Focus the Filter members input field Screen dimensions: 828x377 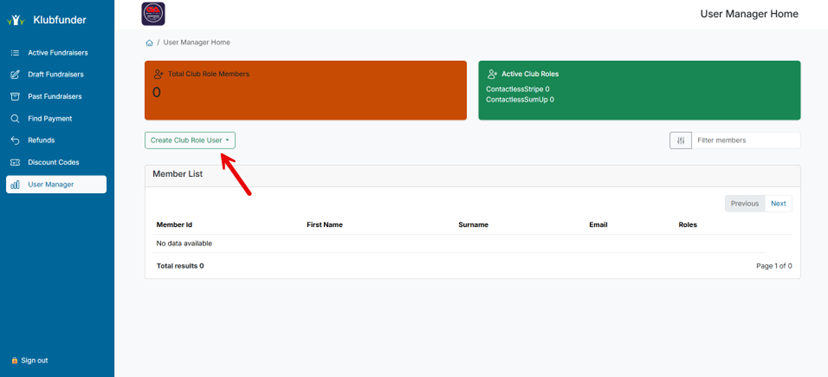click(x=746, y=140)
